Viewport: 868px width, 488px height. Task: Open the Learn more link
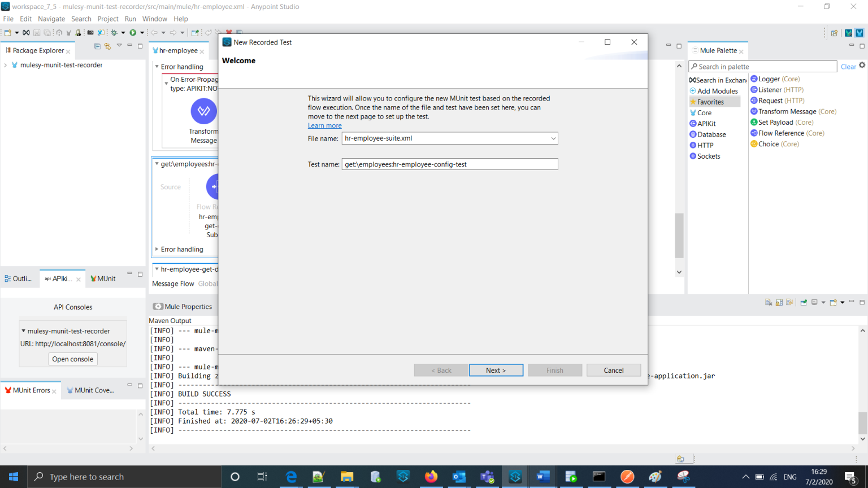click(x=324, y=125)
